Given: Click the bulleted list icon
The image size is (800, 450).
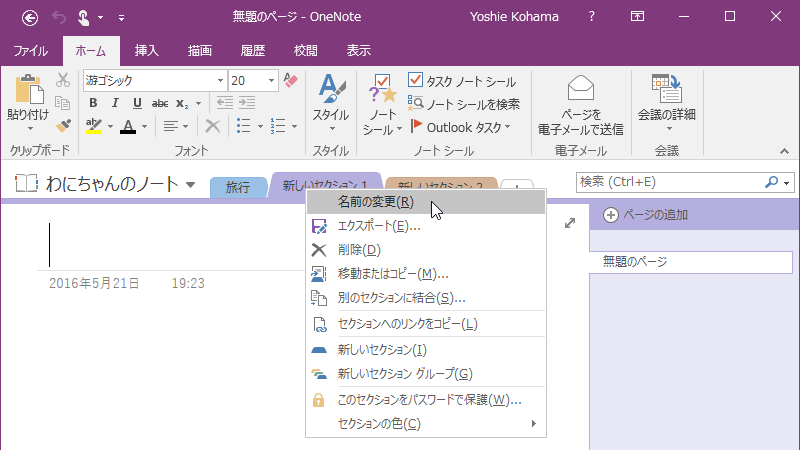Looking at the screenshot, I should coord(242,126).
